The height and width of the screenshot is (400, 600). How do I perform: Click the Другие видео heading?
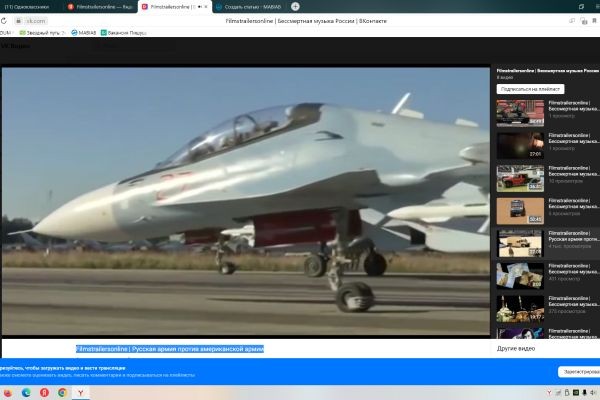pos(516,349)
